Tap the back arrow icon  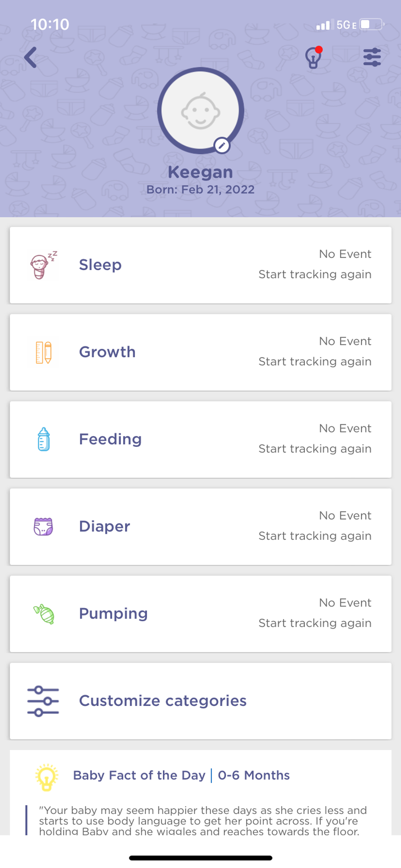tap(31, 57)
